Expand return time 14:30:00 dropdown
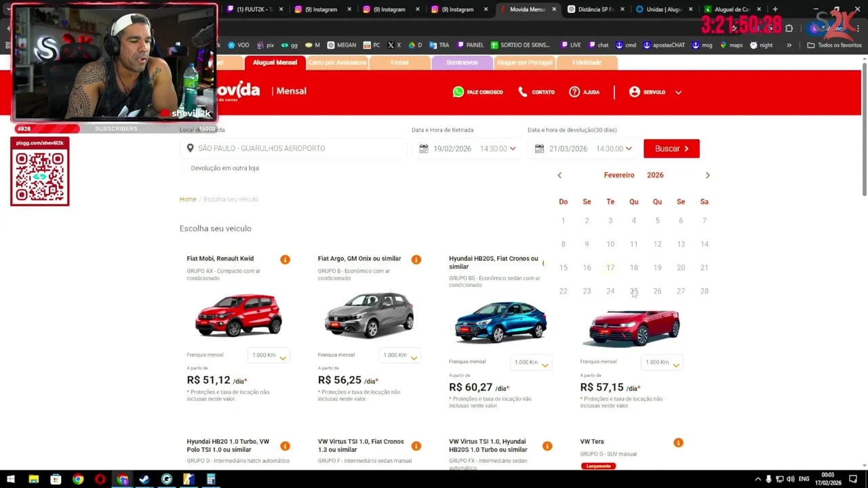 (x=629, y=148)
